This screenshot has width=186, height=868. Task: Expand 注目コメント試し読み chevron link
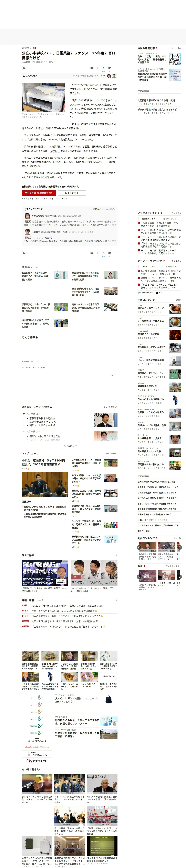point(104,209)
